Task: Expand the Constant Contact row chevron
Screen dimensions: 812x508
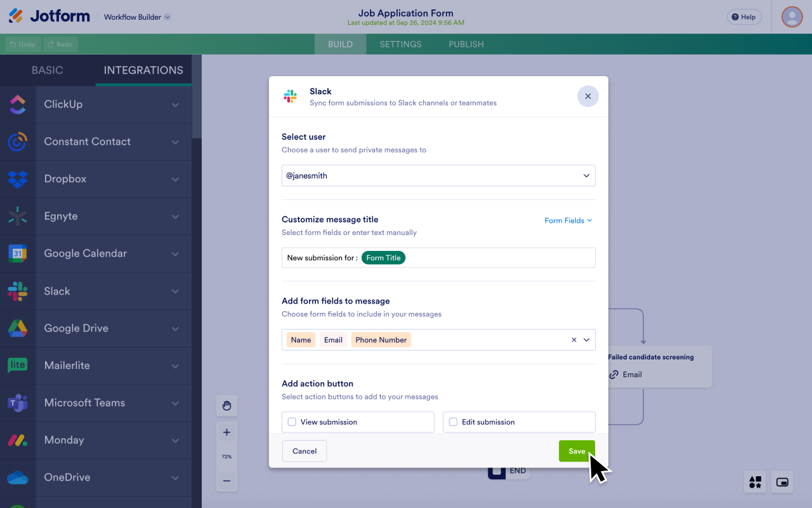Action: pos(175,142)
